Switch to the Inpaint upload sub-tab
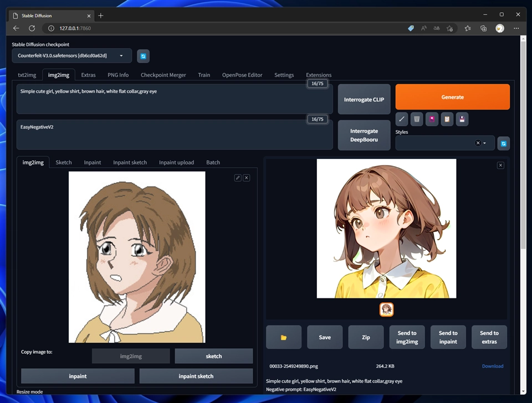Screen dimensions: 532x403 pyautogui.click(x=176, y=162)
